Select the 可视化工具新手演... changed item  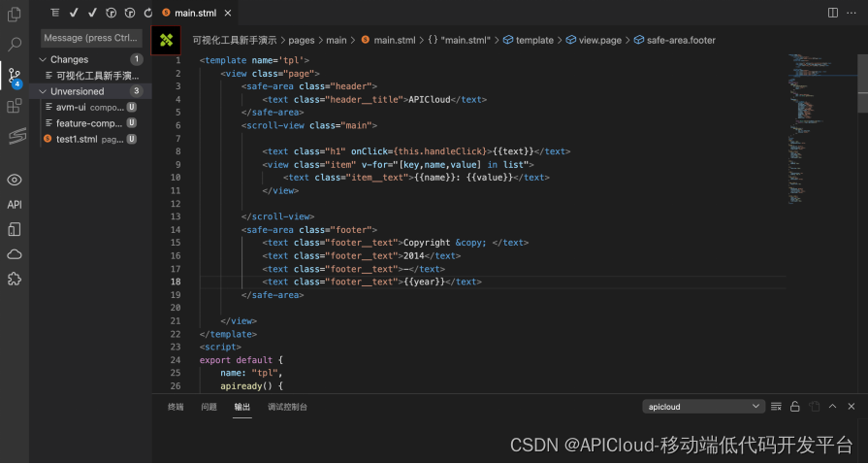(x=91, y=75)
